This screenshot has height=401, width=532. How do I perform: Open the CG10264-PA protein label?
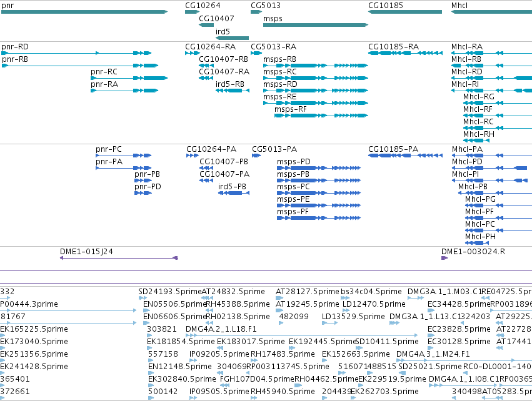(211, 149)
